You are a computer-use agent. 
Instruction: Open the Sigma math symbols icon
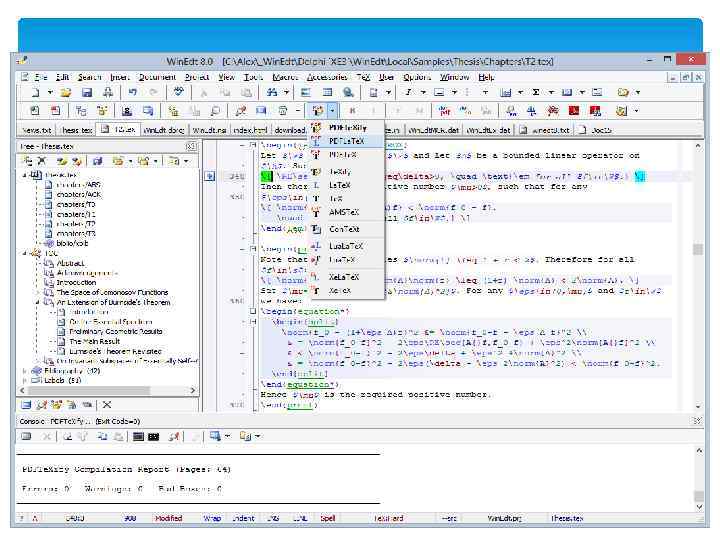[x=536, y=92]
